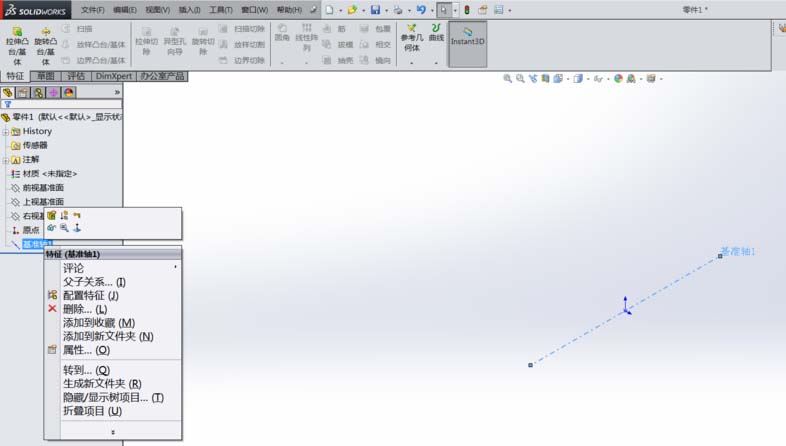Click Zoom to Fit icon in view toolbar
This screenshot has height=446, width=786.
point(508,79)
